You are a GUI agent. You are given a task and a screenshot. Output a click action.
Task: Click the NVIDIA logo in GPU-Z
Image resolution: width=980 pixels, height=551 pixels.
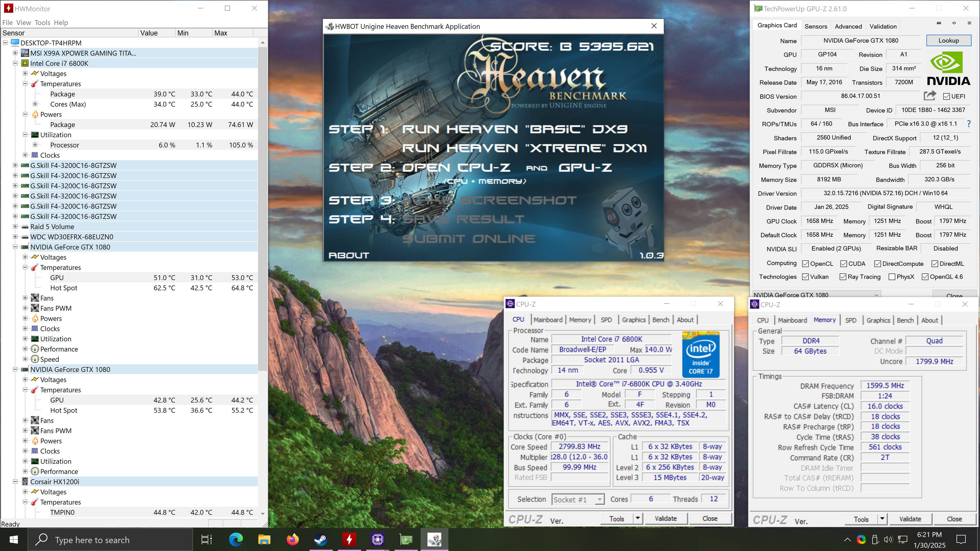click(948, 69)
